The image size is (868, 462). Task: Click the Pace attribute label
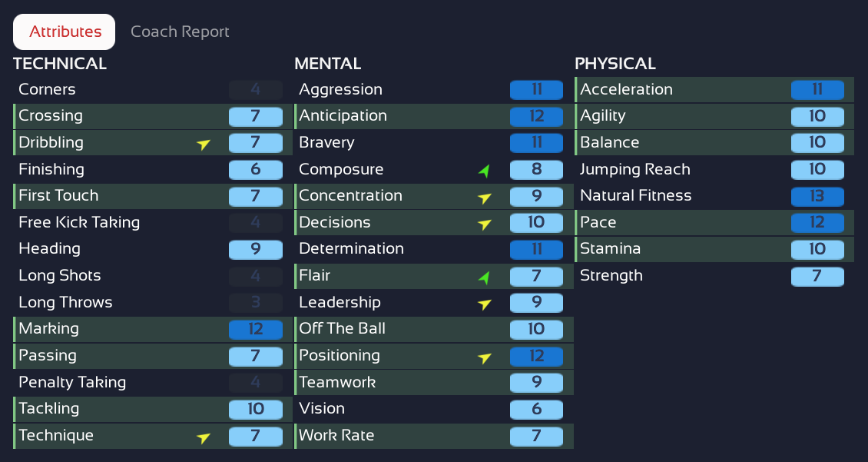pyautogui.click(x=598, y=223)
